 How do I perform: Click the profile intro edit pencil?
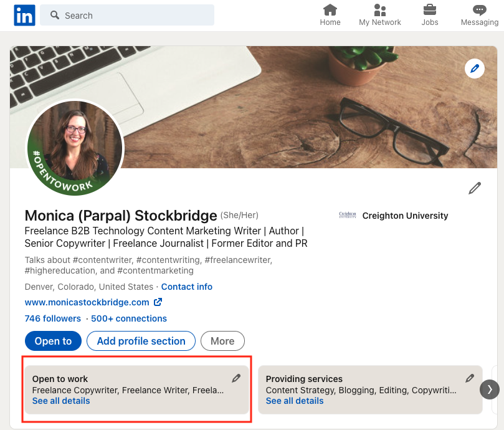pyautogui.click(x=475, y=188)
